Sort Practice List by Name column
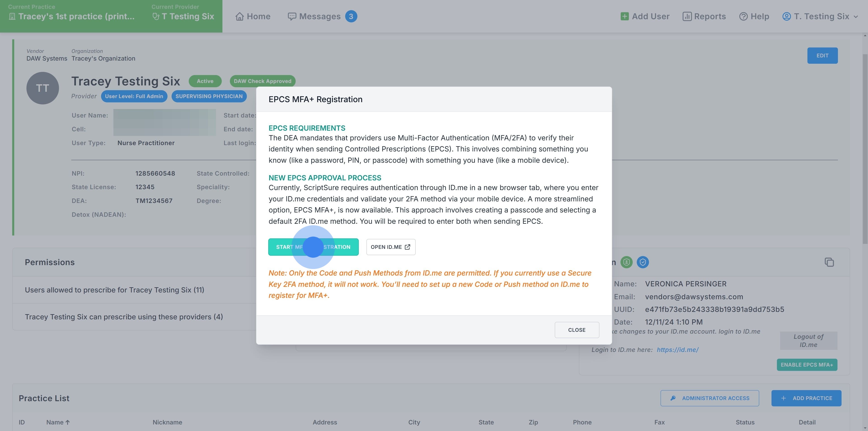This screenshot has width=868, height=431. 58,422
